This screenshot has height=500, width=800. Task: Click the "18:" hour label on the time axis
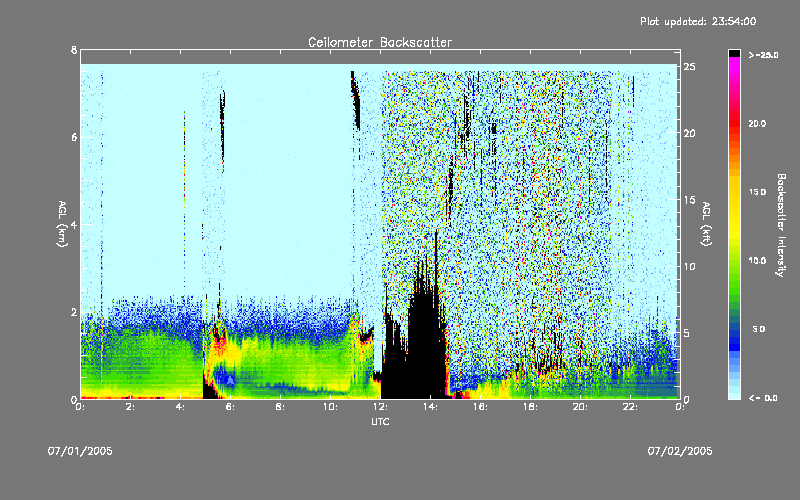530,407
